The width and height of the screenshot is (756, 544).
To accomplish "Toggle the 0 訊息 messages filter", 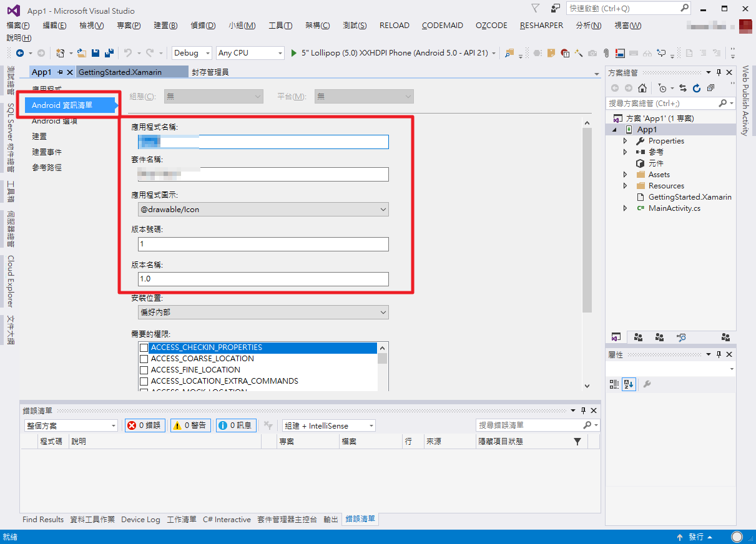I will tap(236, 425).
